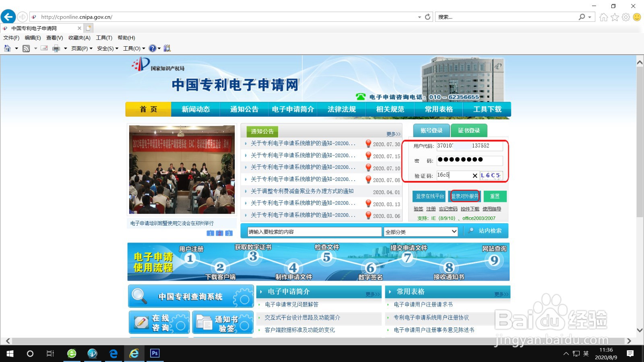Click the 重置 button
This screenshot has height=362, width=644.
coord(495,196)
